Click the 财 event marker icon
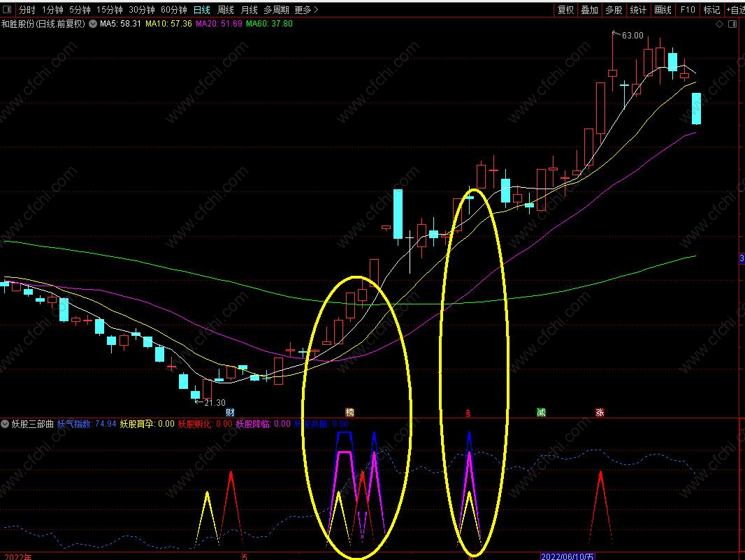This screenshot has height=560, width=745. coord(230,413)
